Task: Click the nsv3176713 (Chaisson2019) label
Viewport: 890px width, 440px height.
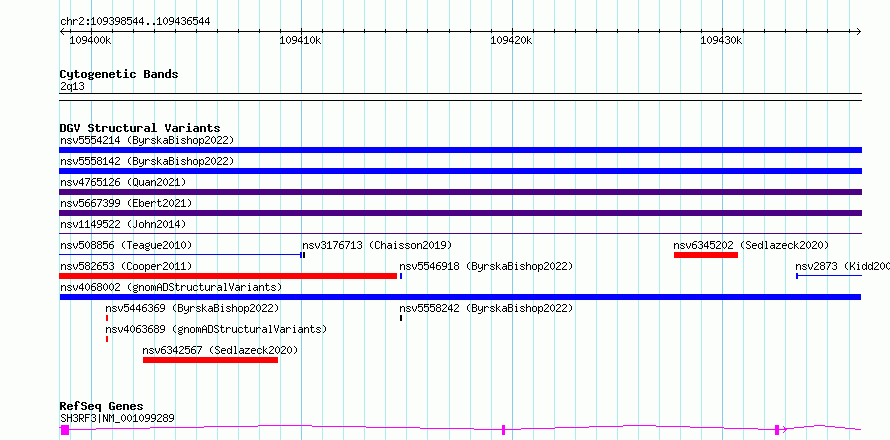Action: coord(377,245)
